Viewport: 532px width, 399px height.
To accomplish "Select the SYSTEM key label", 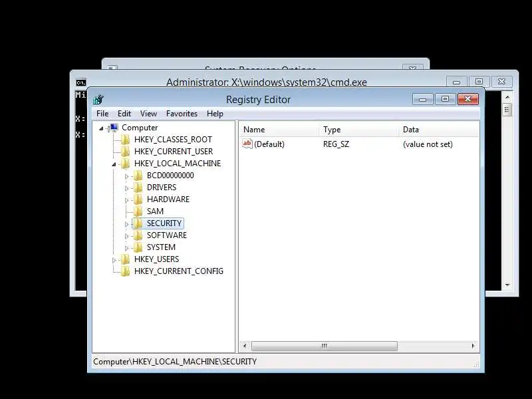I will 161,247.
